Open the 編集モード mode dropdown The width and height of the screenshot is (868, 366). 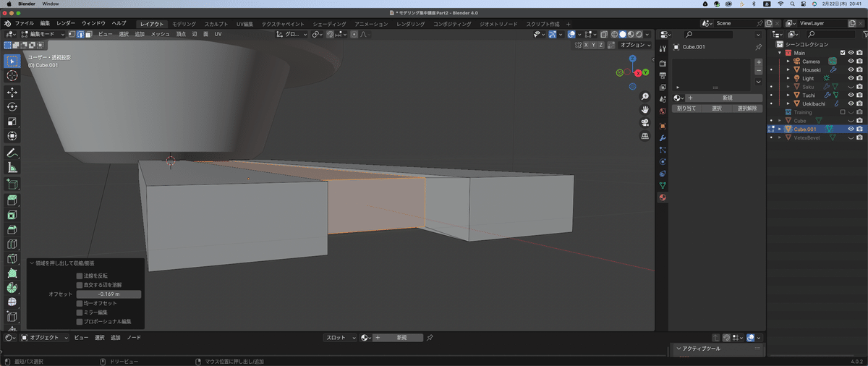(41, 34)
